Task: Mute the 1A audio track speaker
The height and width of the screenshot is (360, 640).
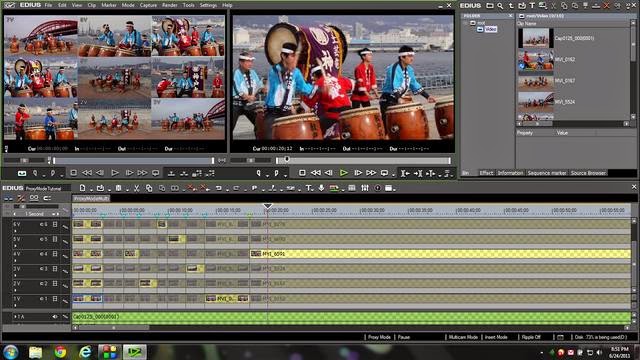Action: pos(55,316)
